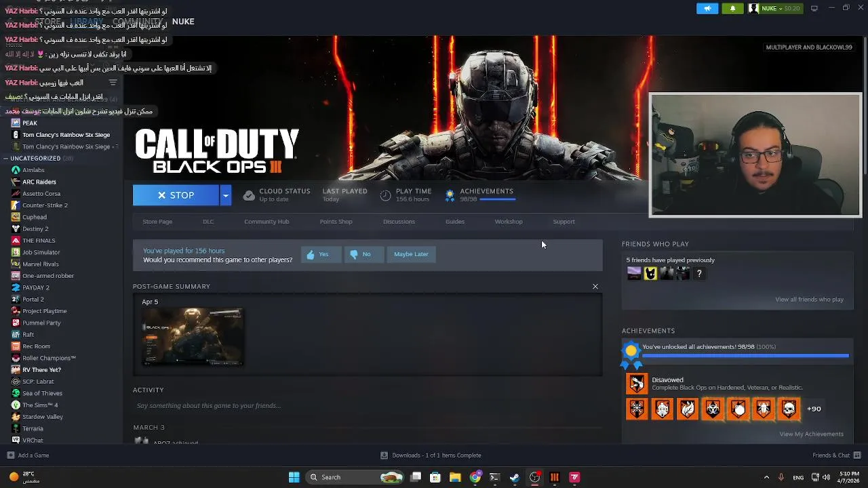Click the Disavowed achievement icon

[x=637, y=384]
